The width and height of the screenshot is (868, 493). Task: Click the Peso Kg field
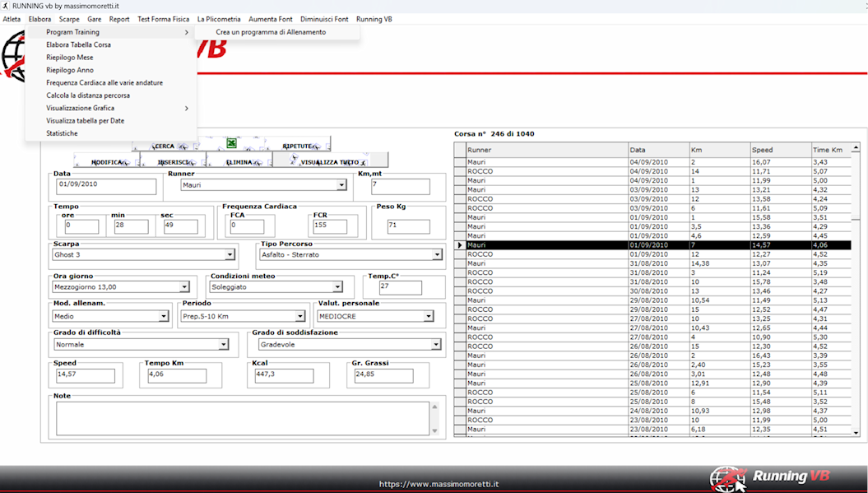(x=409, y=226)
